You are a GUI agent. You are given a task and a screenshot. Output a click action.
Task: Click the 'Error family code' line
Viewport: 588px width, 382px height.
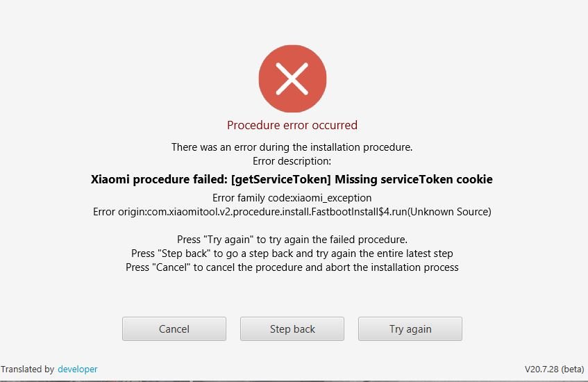(x=292, y=198)
